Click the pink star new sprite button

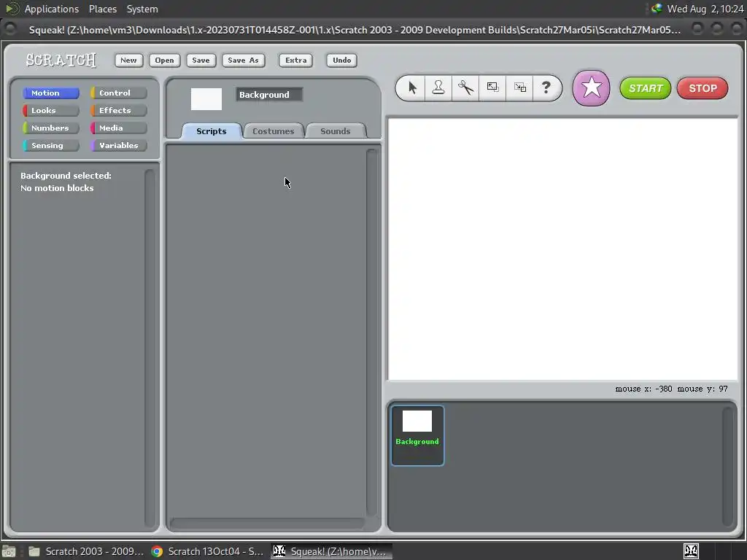591,88
